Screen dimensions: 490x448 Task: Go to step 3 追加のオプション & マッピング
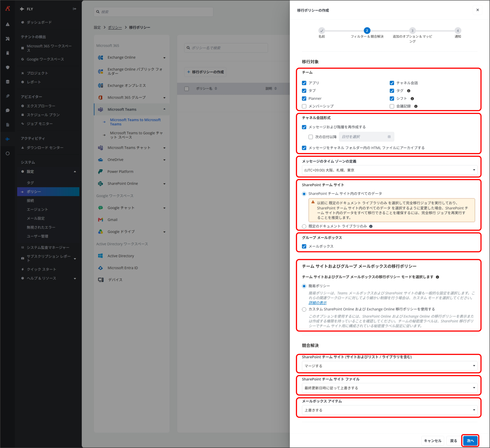pyautogui.click(x=412, y=31)
